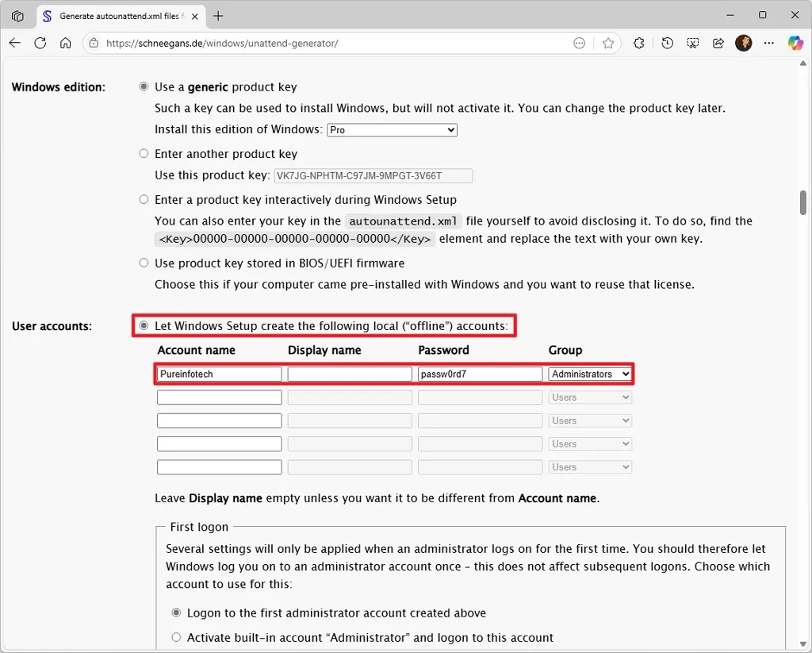Launch the Web Capture screenshot tool
This screenshot has width=812, height=653.
point(692,43)
